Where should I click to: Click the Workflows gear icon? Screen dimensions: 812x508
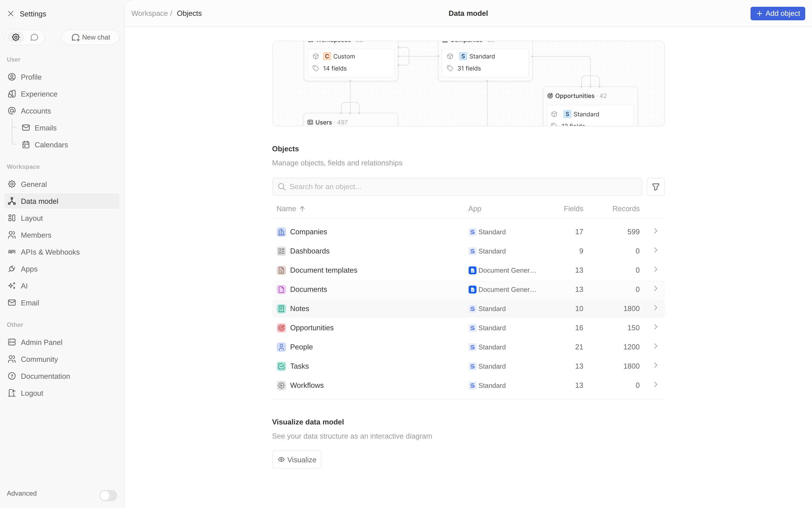[281, 385]
